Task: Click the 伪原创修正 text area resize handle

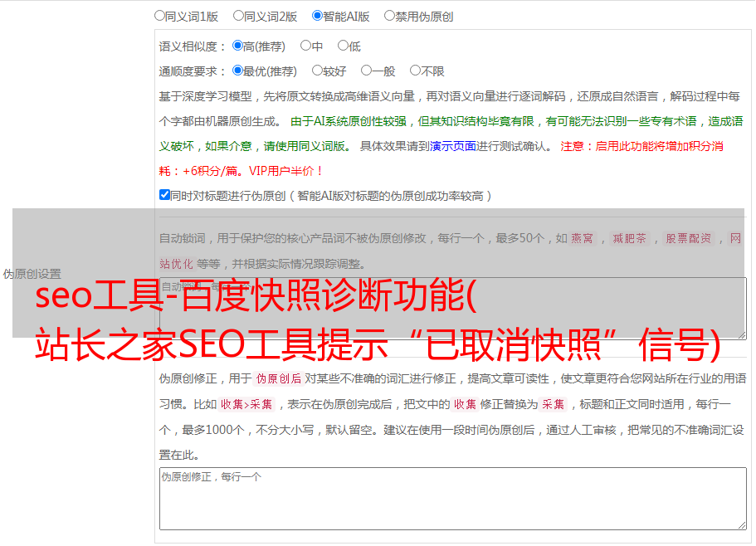Action: pyautogui.click(x=741, y=524)
